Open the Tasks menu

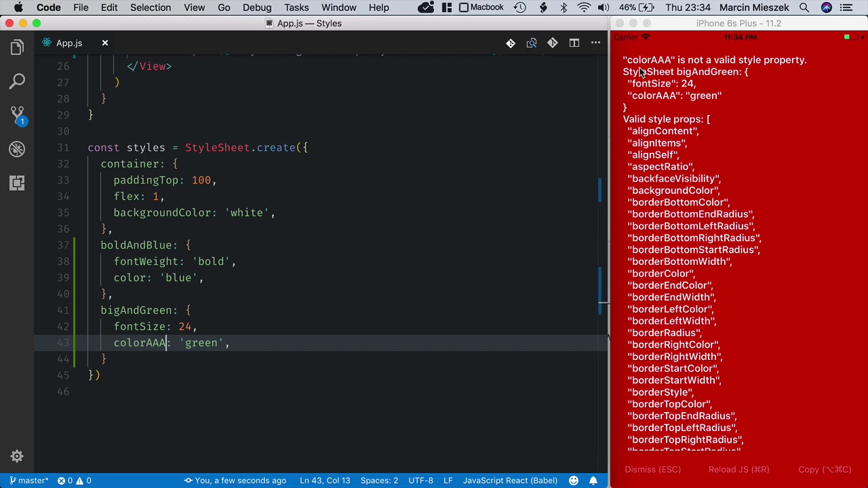click(296, 7)
